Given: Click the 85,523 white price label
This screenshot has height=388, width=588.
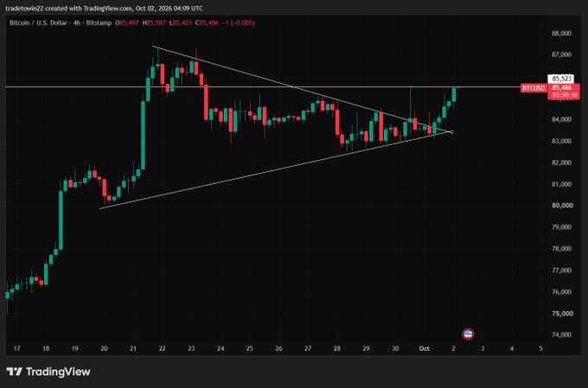Looking at the screenshot, I should (561, 79).
